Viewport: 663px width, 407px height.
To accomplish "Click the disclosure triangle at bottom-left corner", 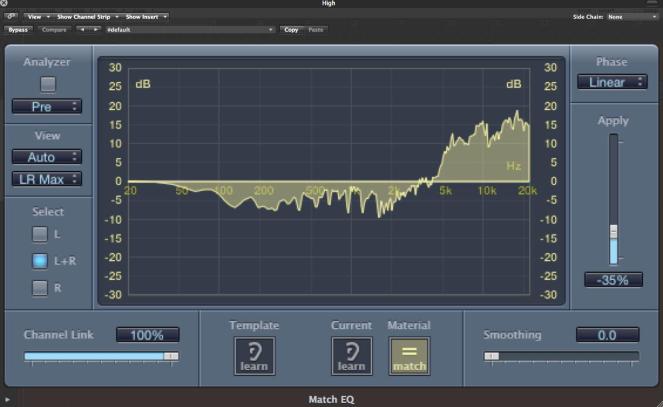I will (7, 400).
